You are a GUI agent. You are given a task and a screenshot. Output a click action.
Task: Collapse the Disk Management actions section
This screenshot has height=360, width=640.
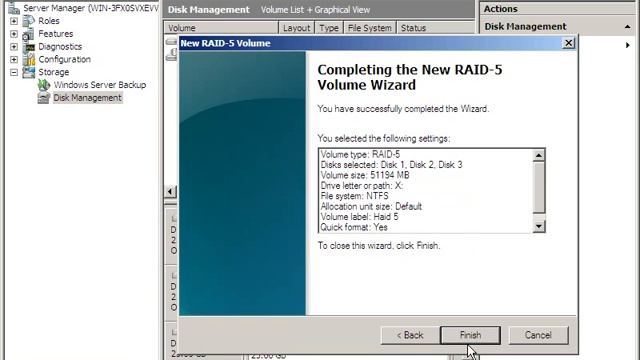click(x=627, y=27)
